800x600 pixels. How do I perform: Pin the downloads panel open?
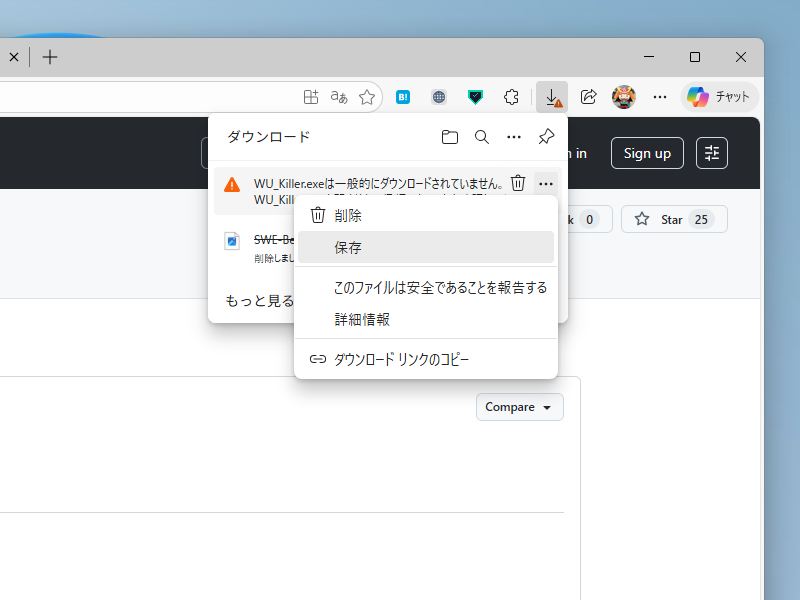(x=545, y=137)
